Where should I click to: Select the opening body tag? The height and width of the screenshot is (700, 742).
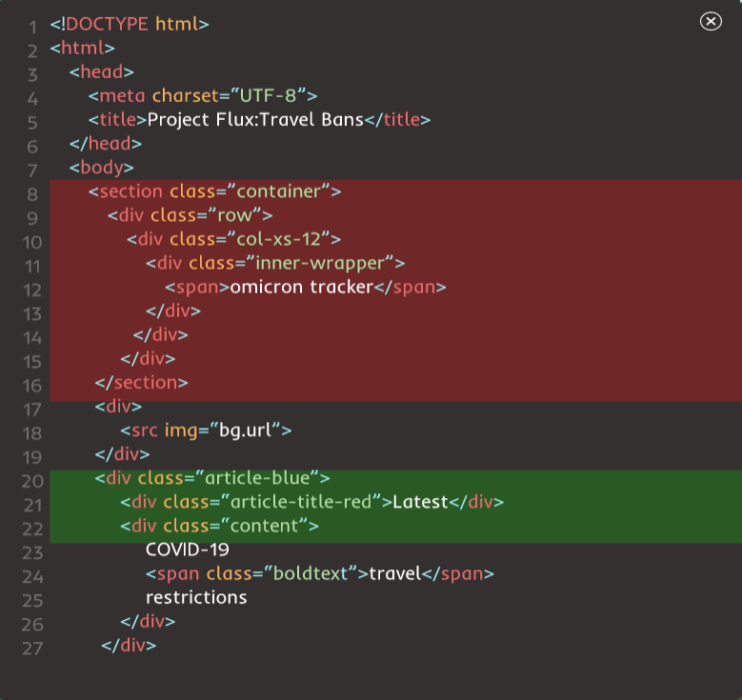point(101,168)
